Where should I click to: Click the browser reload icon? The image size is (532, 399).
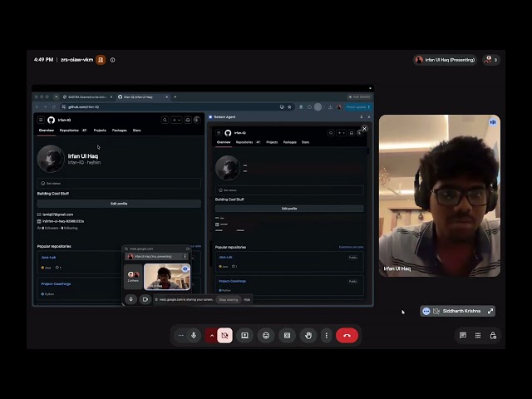[x=53, y=107]
